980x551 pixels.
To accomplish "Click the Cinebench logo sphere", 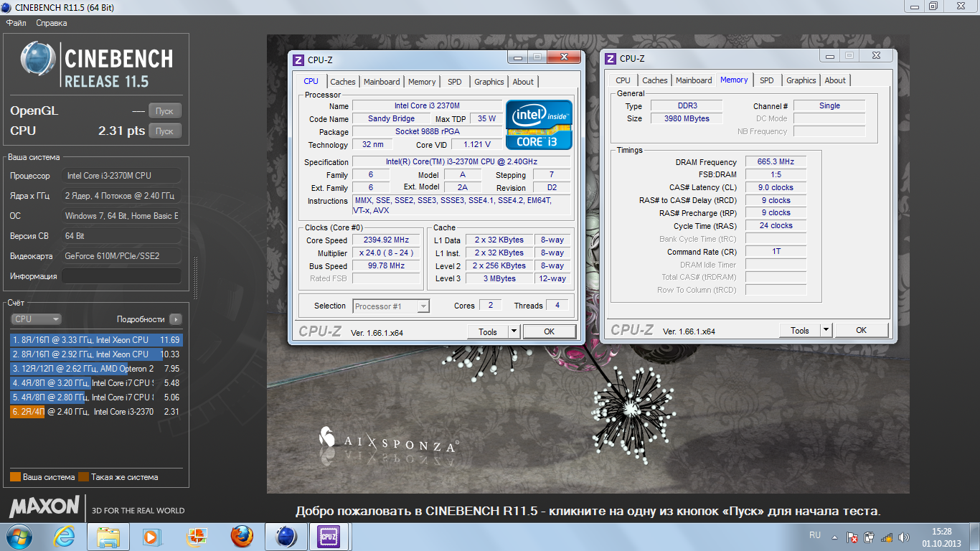I will (x=38, y=59).
